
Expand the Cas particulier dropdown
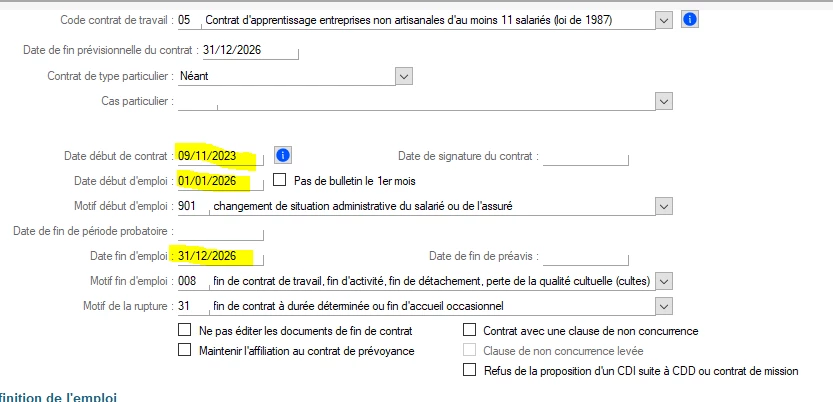[x=664, y=101]
